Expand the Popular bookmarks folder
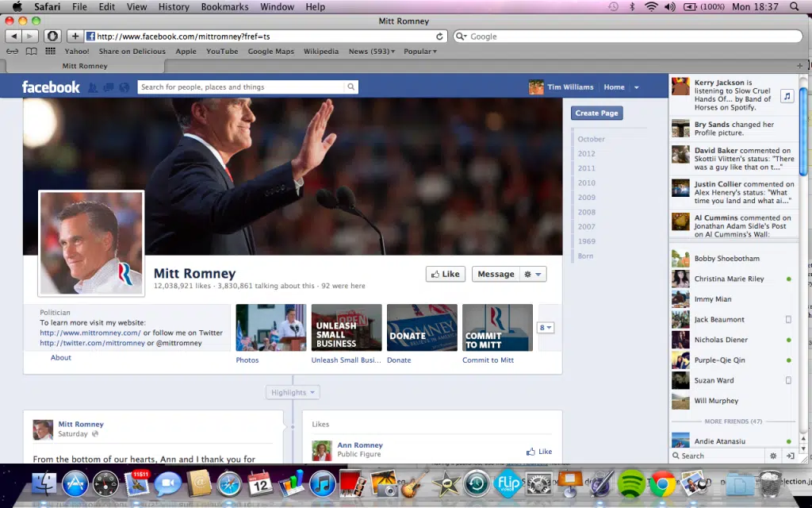Image resolution: width=812 pixels, height=508 pixels. pyautogui.click(x=420, y=52)
